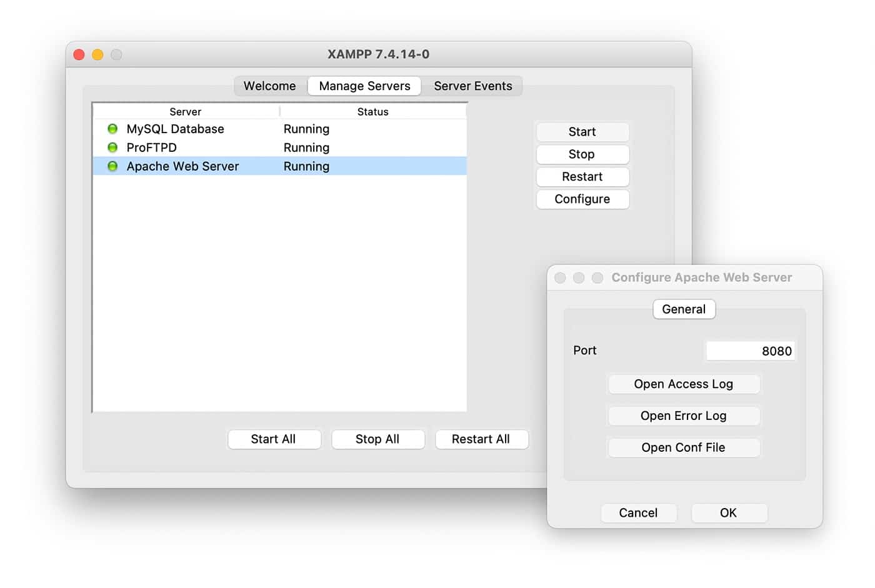Open the Server Events tab
This screenshot has width=875, height=588.
click(x=473, y=86)
